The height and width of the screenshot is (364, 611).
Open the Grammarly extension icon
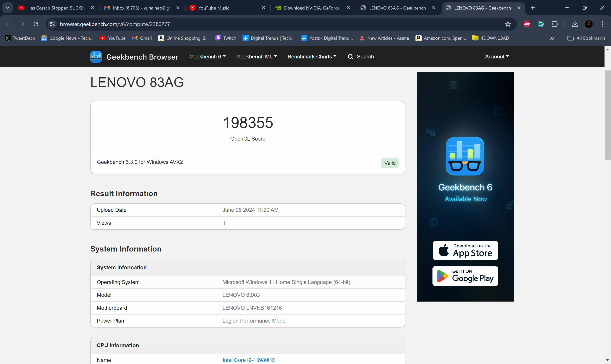(540, 24)
